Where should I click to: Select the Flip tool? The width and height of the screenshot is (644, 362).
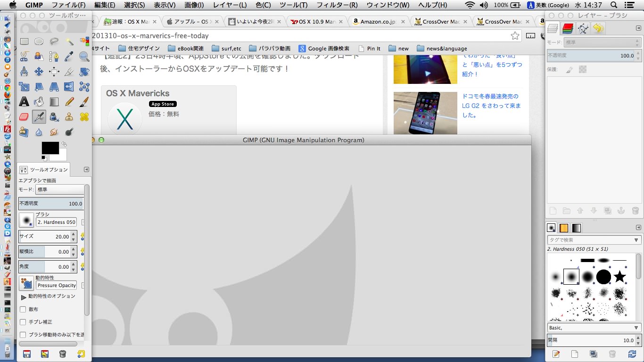(x=69, y=87)
